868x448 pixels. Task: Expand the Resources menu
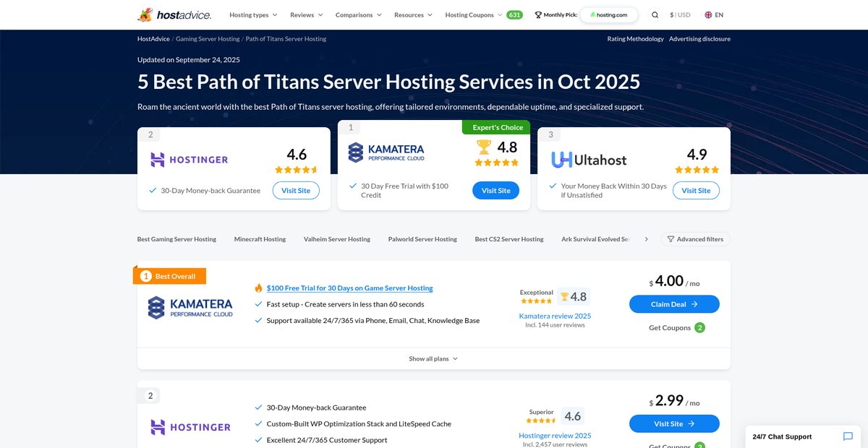pos(413,14)
